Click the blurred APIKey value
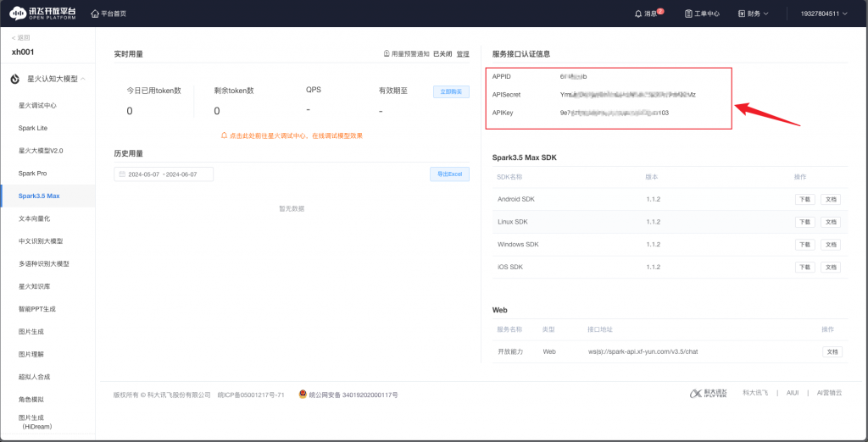The image size is (868, 442). [x=615, y=113]
